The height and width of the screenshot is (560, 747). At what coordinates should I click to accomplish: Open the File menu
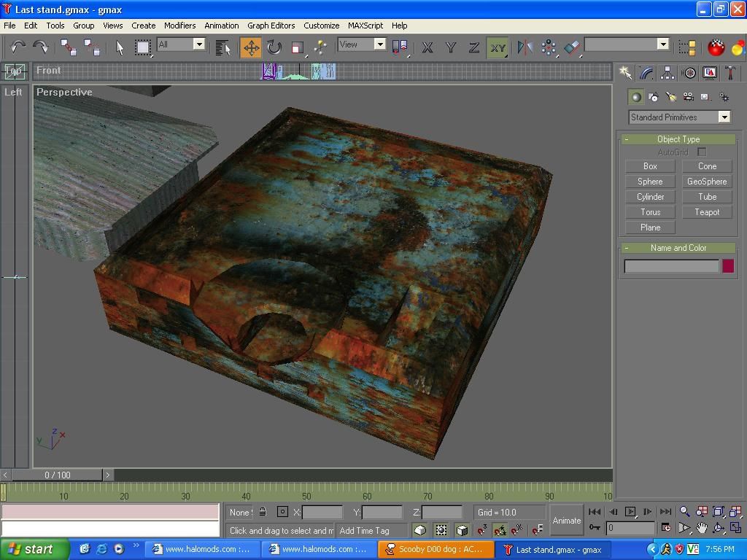(x=9, y=26)
